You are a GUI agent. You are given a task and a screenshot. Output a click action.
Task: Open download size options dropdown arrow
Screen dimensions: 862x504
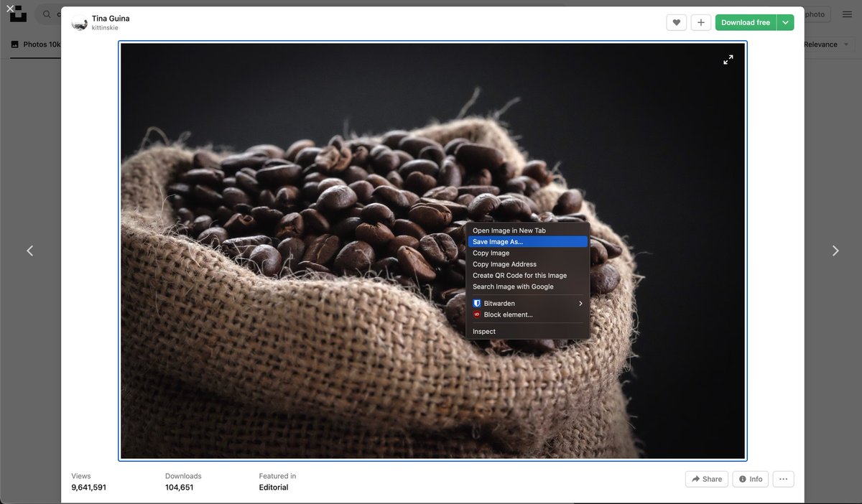click(x=786, y=22)
